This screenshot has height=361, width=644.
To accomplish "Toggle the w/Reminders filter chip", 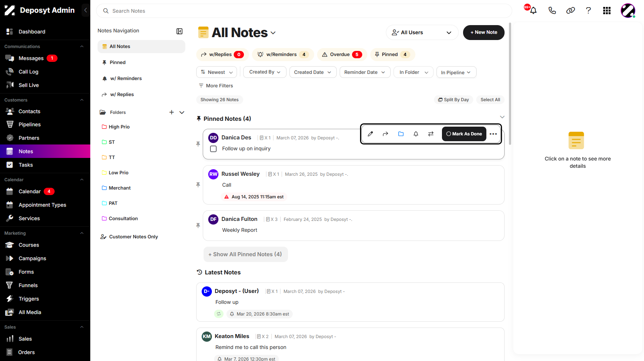I will [x=283, y=55].
